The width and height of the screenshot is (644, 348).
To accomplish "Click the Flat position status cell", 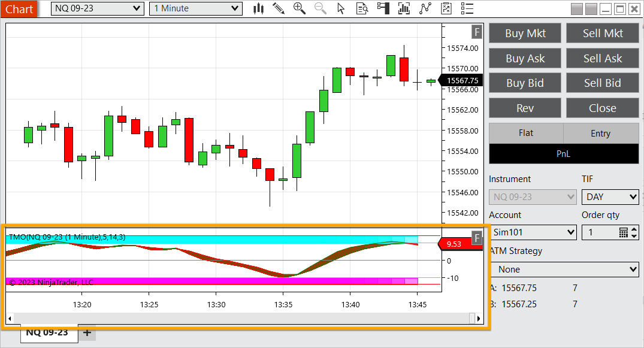I will (526, 133).
